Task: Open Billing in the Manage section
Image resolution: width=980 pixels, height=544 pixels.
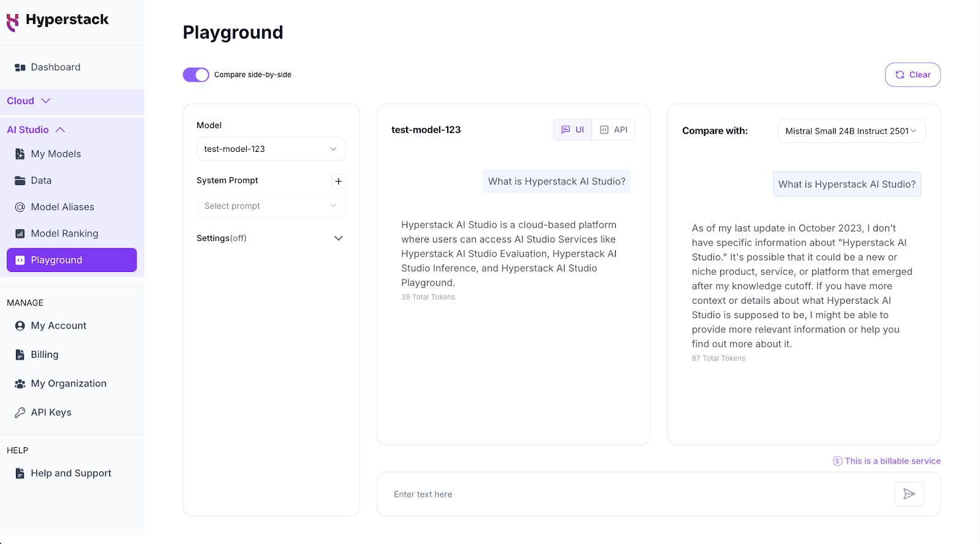Action: 45,355
